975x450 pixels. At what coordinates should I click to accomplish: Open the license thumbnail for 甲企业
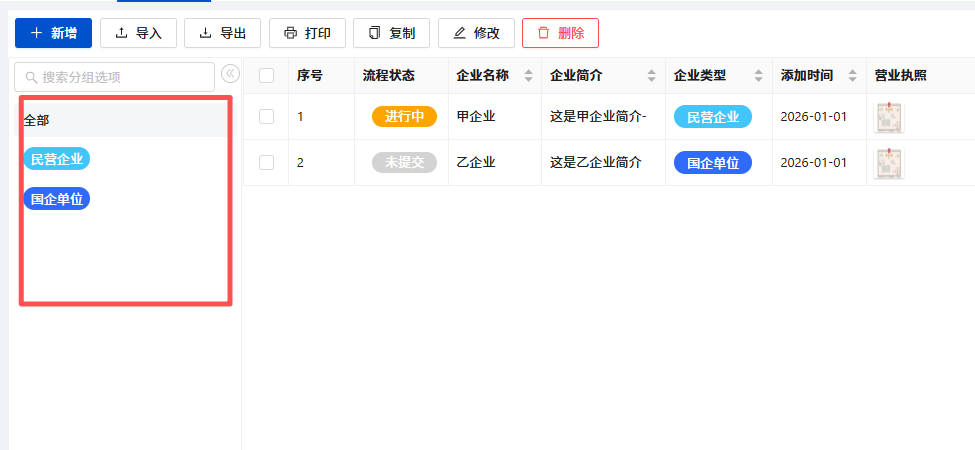click(x=889, y=117)
